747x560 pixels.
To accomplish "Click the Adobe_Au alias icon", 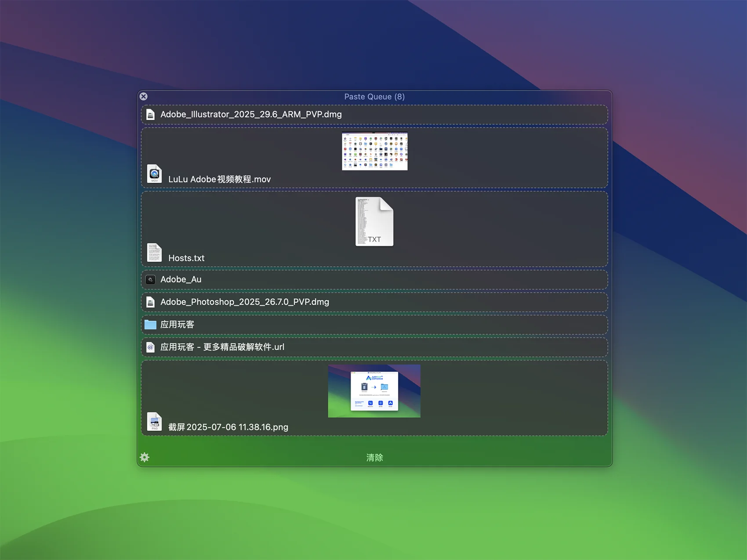I will 150,279.
